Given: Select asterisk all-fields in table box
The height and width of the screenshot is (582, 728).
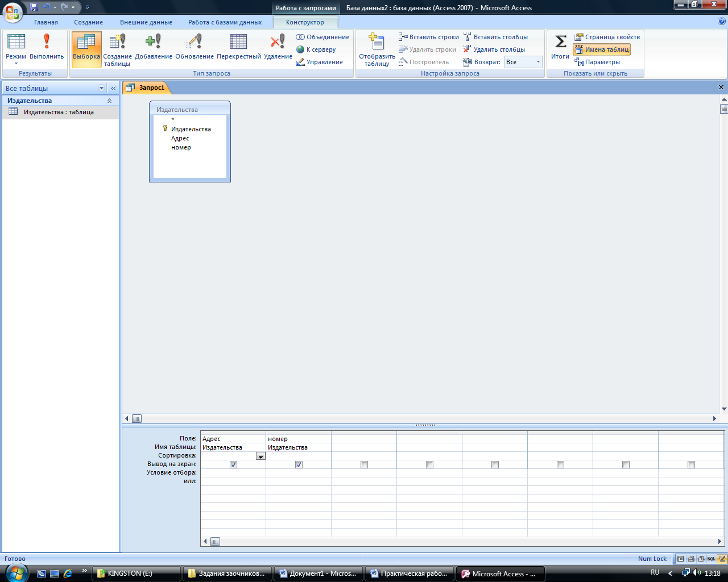Looking at the screenshot, I should point(173,120).
